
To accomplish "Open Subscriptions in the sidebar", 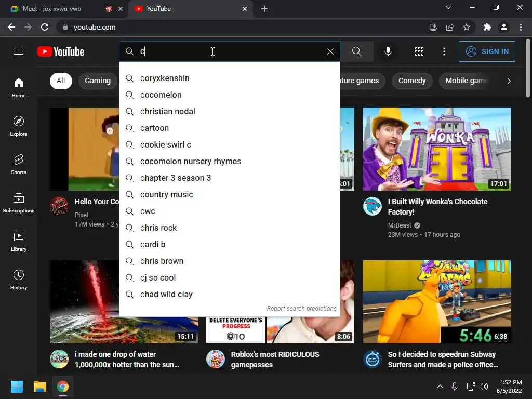I will click(19, 203).
